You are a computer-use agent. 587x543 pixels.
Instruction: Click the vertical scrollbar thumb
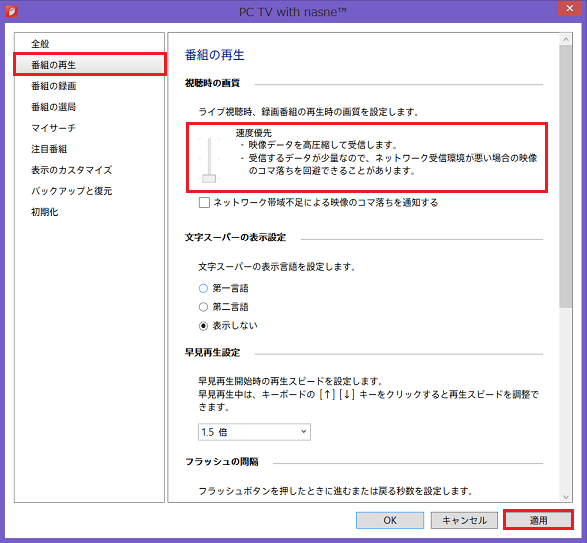pos(566,176)
